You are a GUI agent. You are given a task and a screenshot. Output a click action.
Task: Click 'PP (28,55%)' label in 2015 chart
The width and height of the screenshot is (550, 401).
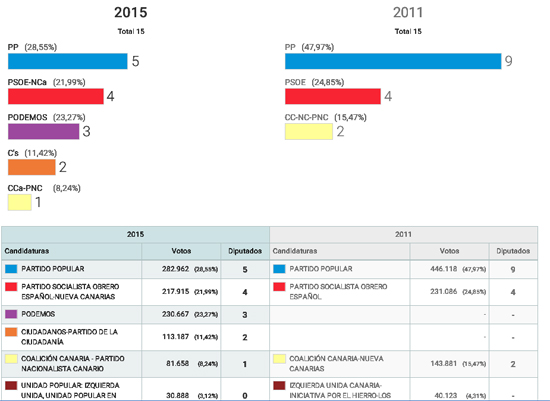tap(32, 47)
